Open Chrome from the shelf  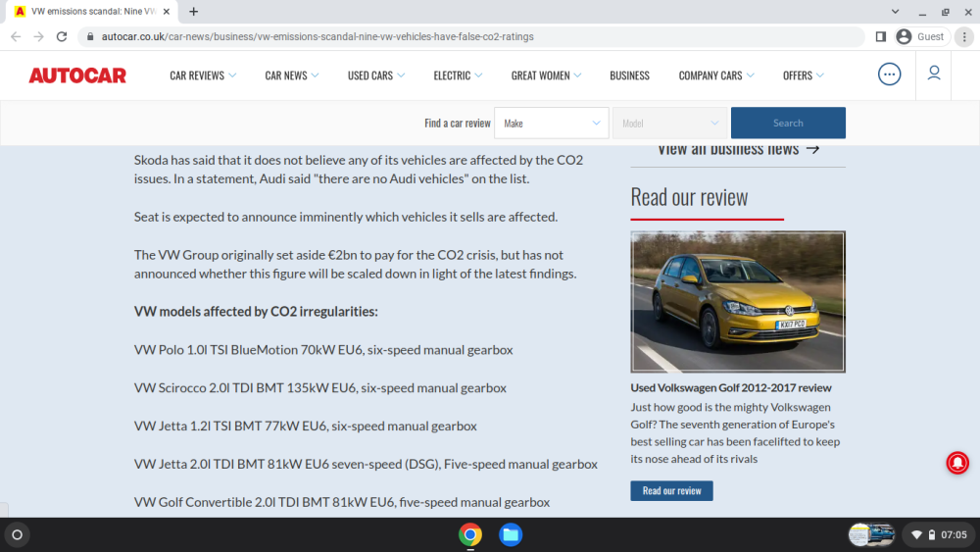click(x=470, y=534)
